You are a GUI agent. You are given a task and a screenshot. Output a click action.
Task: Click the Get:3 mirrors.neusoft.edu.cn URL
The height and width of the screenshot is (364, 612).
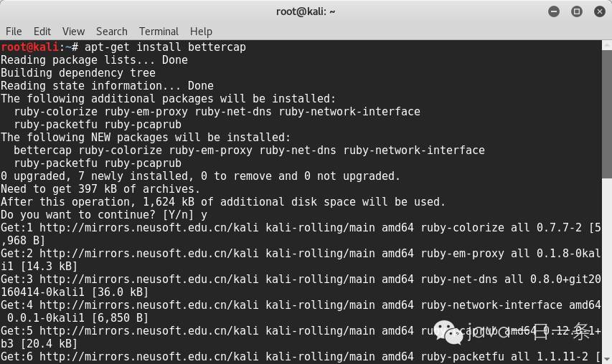click(149, 279)
